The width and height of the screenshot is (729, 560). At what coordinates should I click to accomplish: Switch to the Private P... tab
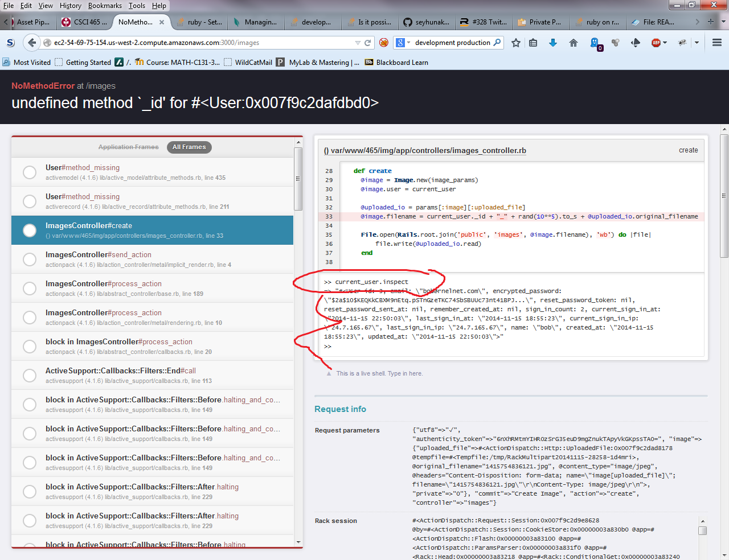click(x=540, y=22)
